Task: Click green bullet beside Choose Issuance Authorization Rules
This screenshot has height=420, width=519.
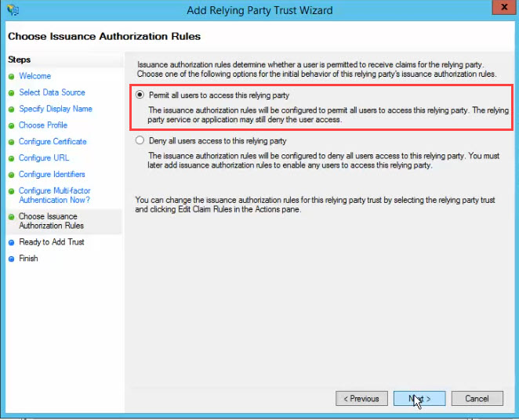Action: click(12, 217)
